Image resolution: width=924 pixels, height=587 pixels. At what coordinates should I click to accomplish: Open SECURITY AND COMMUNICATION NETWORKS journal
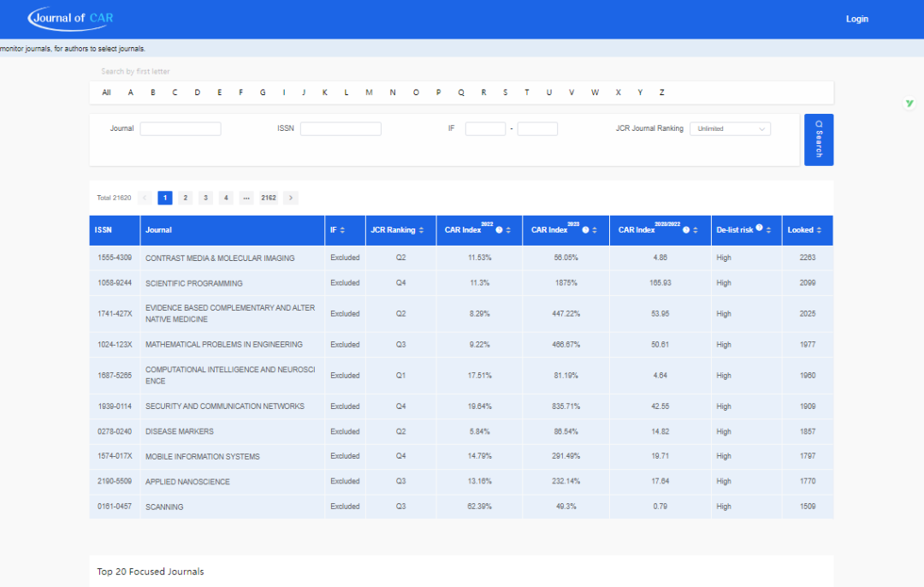click(225, 406)
